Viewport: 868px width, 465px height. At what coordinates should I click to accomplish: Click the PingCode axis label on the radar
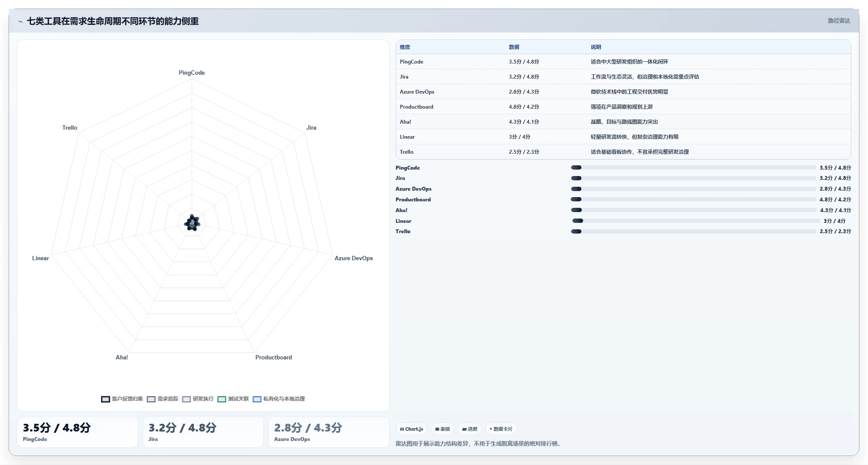point(192,73)
